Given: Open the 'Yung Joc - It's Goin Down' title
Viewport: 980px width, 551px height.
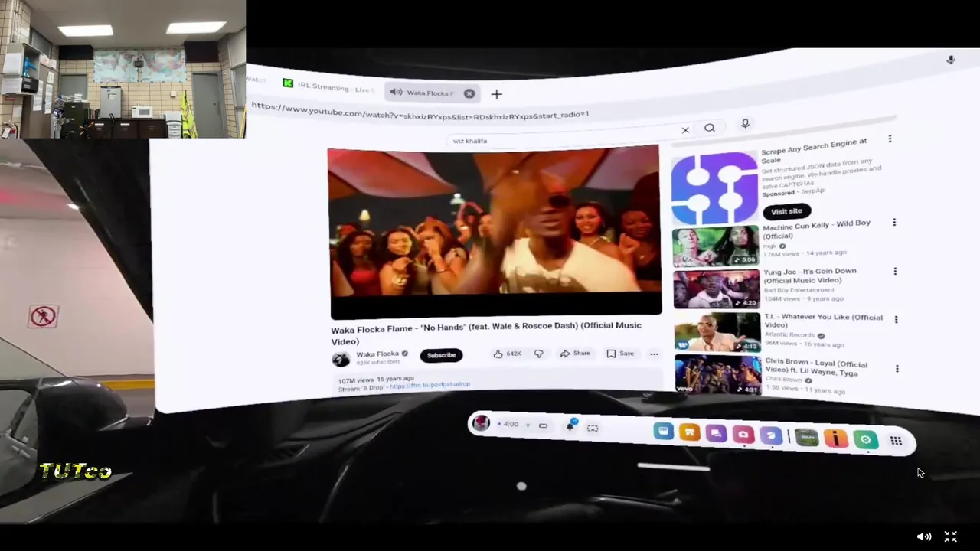Looking at the screenshot, I should [809, 275].
